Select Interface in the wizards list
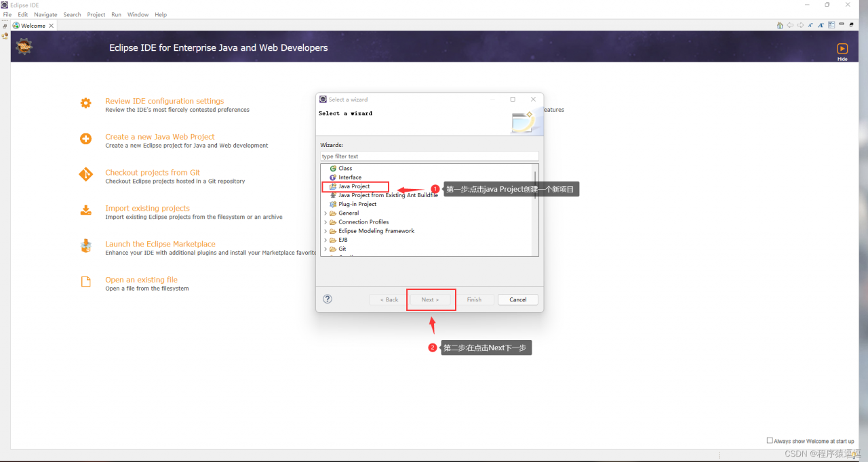 [350, 177]
